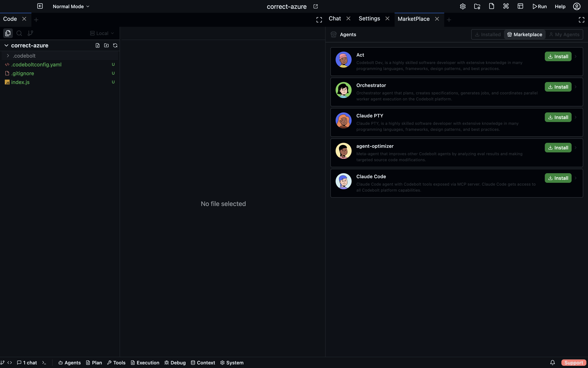Open the Normal Mode dropdown

tap(71, 7)
